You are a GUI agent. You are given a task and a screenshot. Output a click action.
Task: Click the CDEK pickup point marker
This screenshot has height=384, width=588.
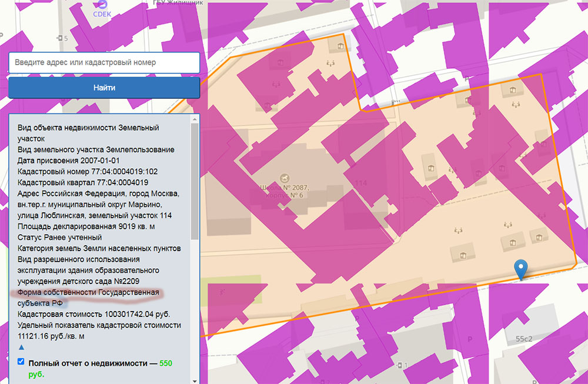[x=102, y=9]
